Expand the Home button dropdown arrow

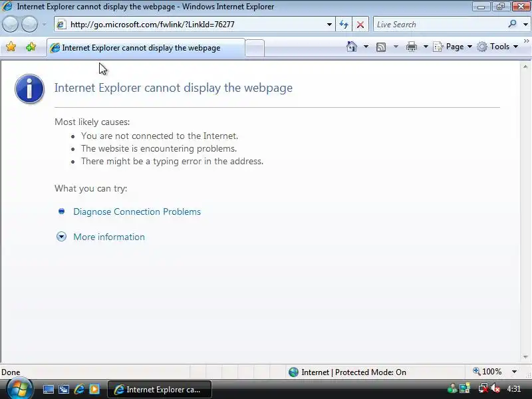(x=366, y=47)
